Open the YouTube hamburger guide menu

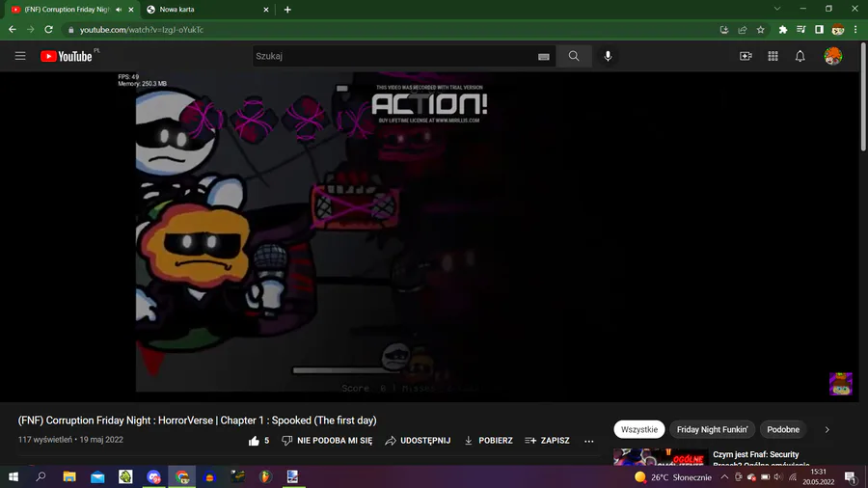tap(20, 56)
